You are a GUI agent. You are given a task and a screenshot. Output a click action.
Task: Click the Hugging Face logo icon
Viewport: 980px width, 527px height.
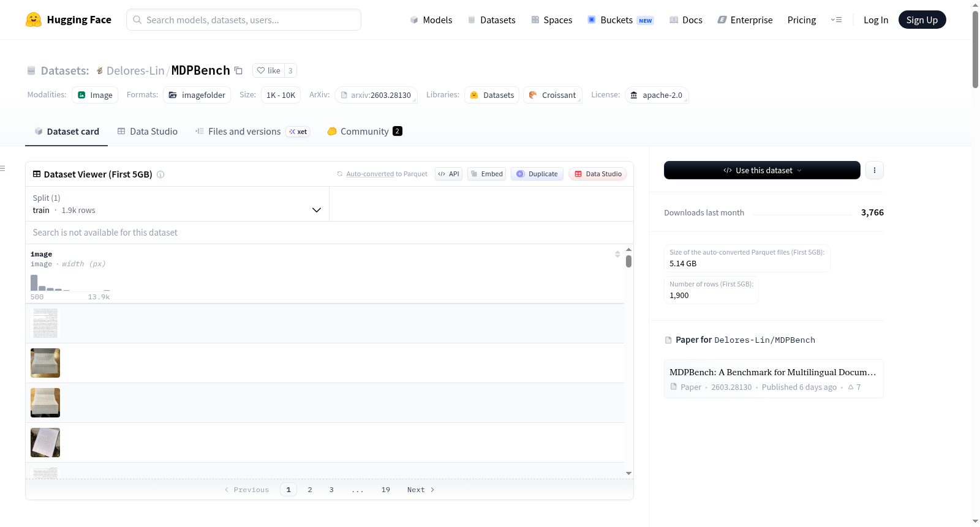click(34, 20)
